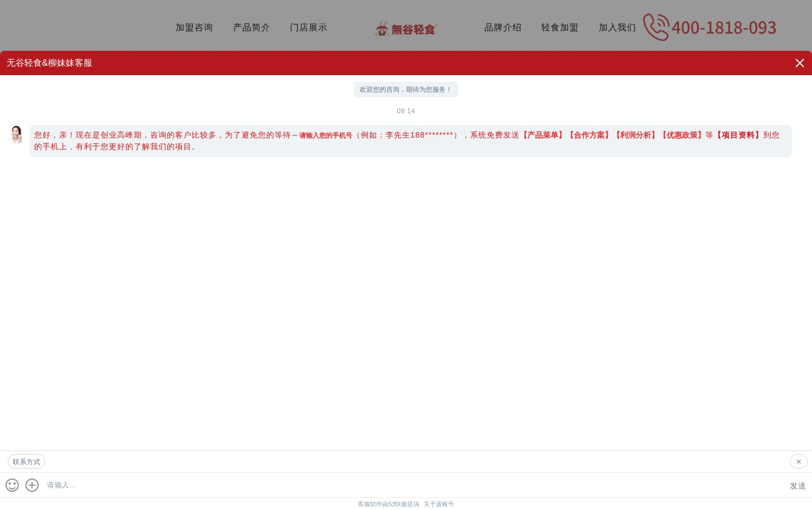Image resolution: width=812 pixels, height=510 pixels.
Task: Click the phone icon beside 400-1818-093
Action: click(x=656, y=27)
